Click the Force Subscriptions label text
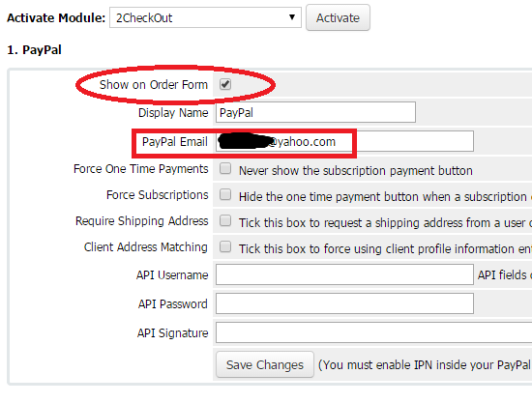 pos(158,195)
